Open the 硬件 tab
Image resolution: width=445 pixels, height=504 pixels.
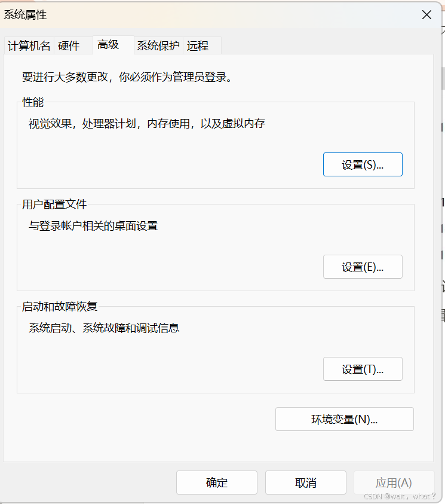(x=73, y=45)
